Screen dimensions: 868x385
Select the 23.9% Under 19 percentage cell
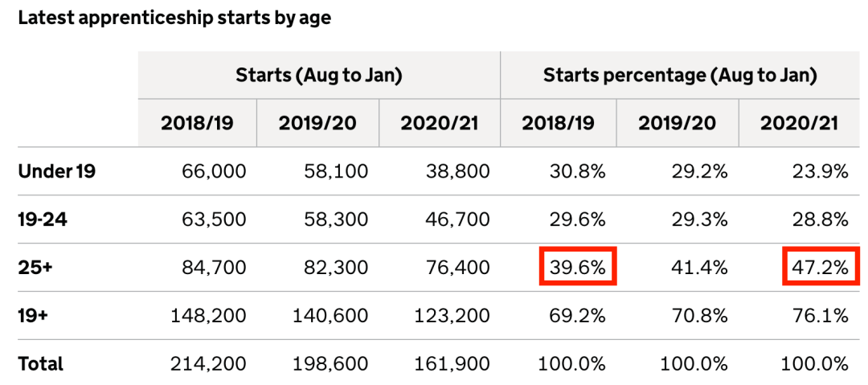[821, 170]
